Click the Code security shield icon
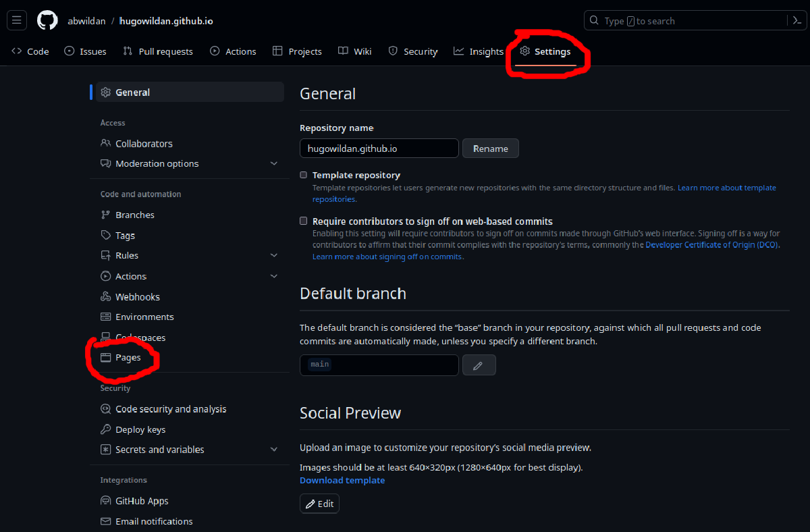The width and height of the screenshot is (810, 532). (105, 408)
